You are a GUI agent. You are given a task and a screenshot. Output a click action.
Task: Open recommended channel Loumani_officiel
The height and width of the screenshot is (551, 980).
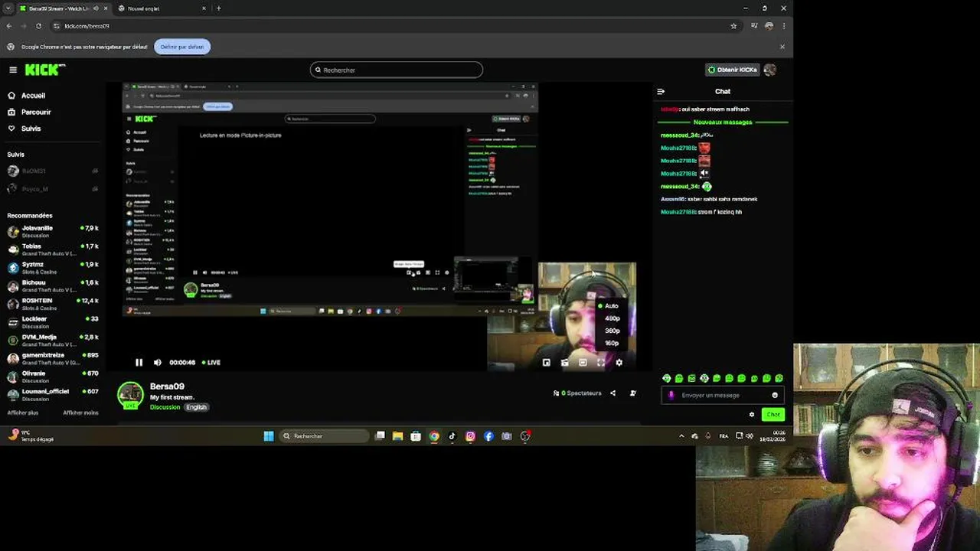click(52, 394)
